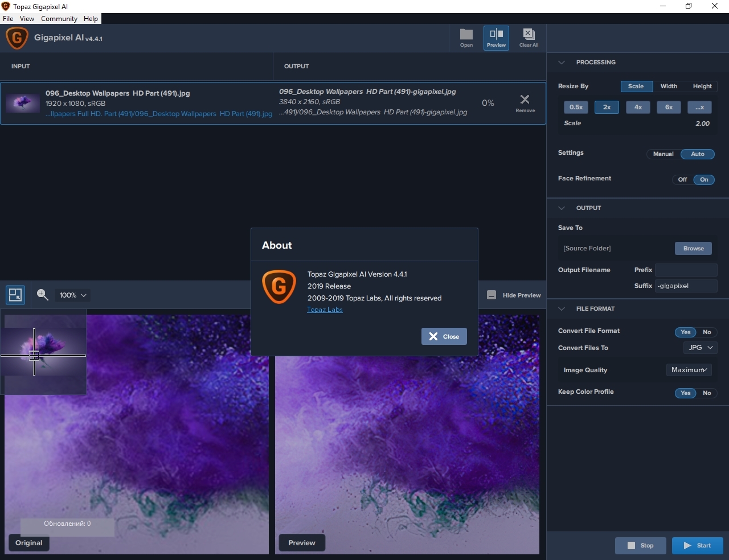729x560 pixels.
Task: Set Keep Color Profile to Yes
Action: [686, 393]
